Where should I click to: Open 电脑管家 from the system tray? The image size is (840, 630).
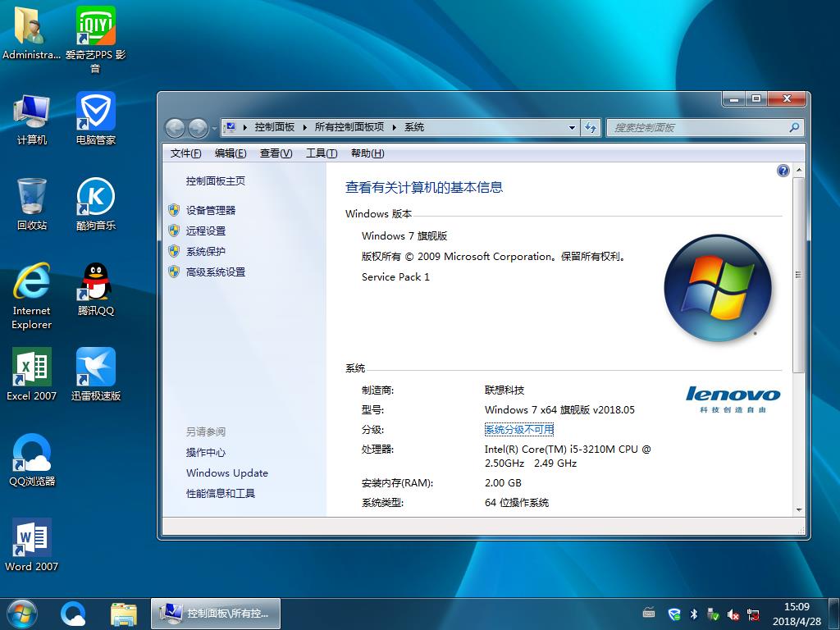[x=673, y=614]
